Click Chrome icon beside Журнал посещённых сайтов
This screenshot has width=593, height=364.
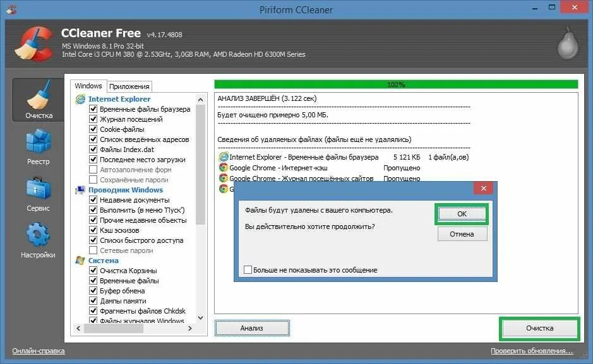tap(224, 178)
